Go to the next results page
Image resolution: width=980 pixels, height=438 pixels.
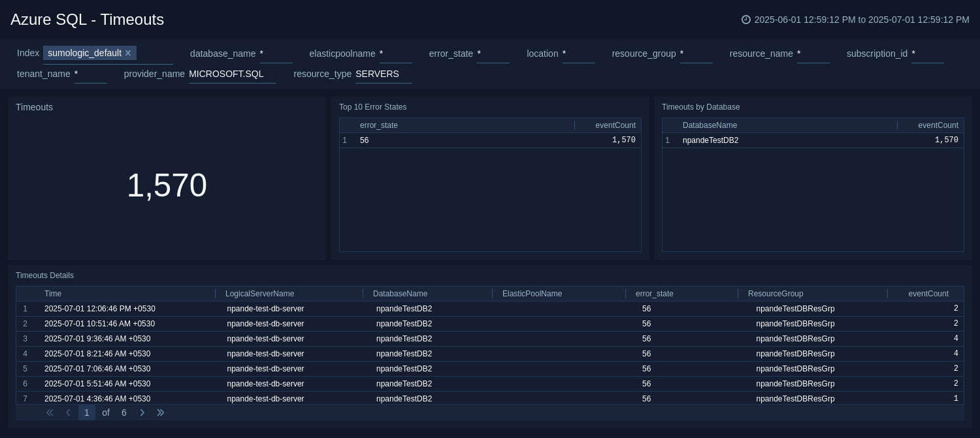click(142, 413)
